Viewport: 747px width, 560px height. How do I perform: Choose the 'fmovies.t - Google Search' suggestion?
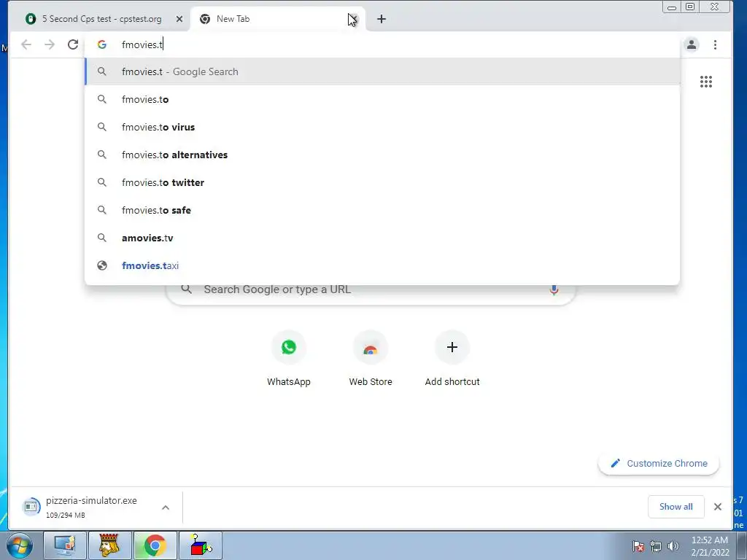pyautogui.click(x=382, y=71)
